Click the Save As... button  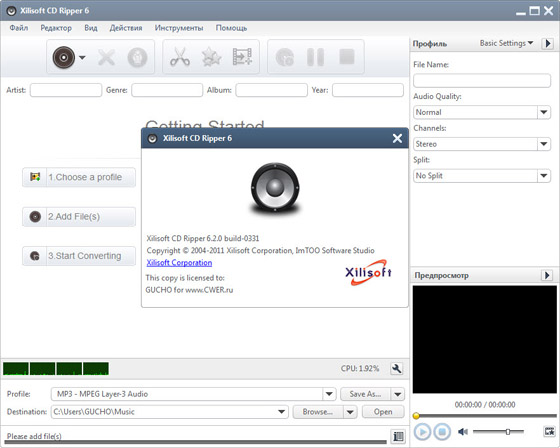(365, 394)
